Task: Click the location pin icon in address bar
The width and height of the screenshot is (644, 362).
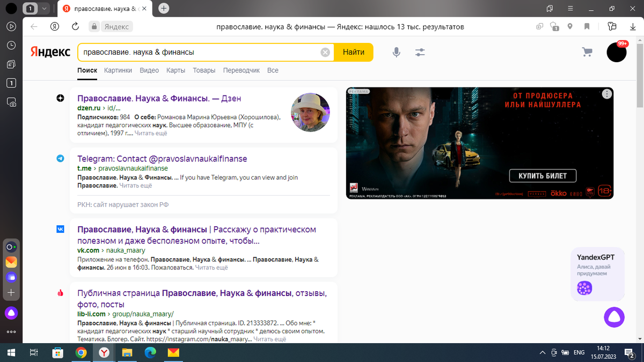Action: [570, 27]
